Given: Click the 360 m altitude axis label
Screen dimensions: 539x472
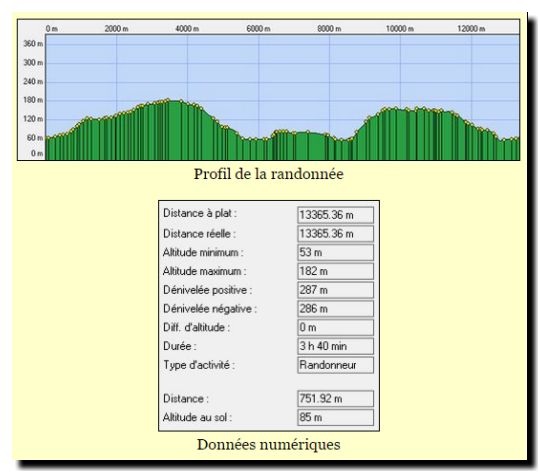Looking at the screenshot, I should [33, 44].
